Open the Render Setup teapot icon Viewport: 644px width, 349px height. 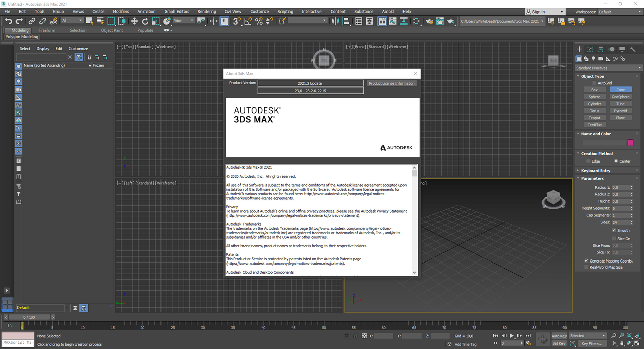pyautogui.click(x=429, y=21)
